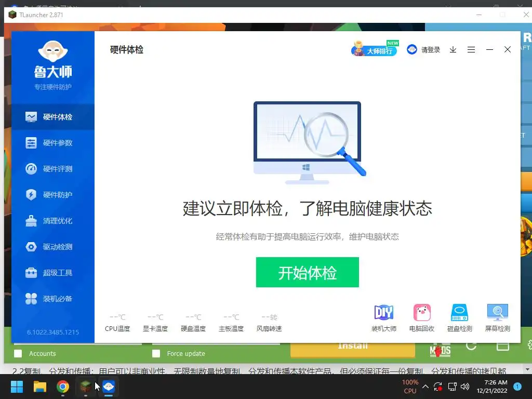The width and height of the screenshot is (532, 399).
Task: Open Google Chrome from the taskbar
Action: (63, 387)
